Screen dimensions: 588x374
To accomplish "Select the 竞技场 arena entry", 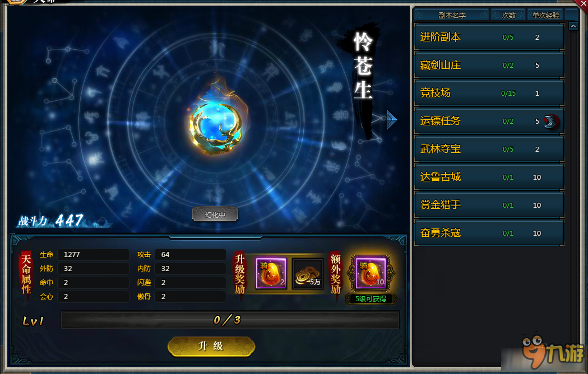I will click(489, 93).
